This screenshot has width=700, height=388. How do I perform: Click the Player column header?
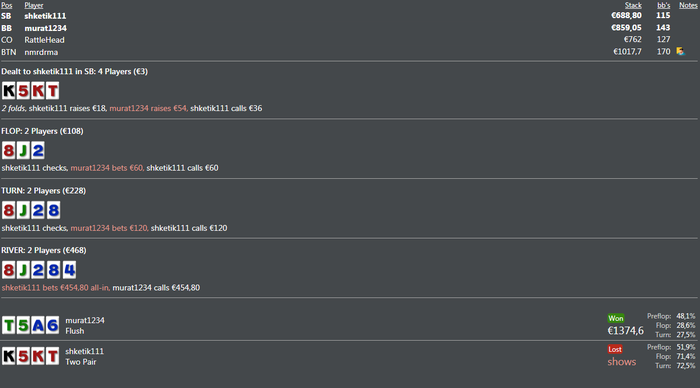[34, 5]
